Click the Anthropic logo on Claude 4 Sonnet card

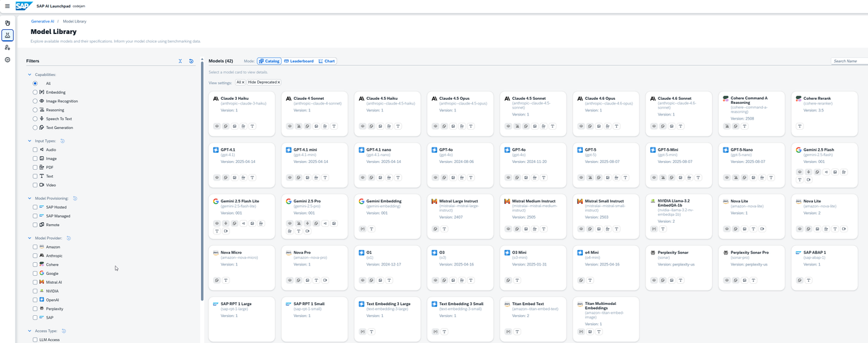point(288,98)
